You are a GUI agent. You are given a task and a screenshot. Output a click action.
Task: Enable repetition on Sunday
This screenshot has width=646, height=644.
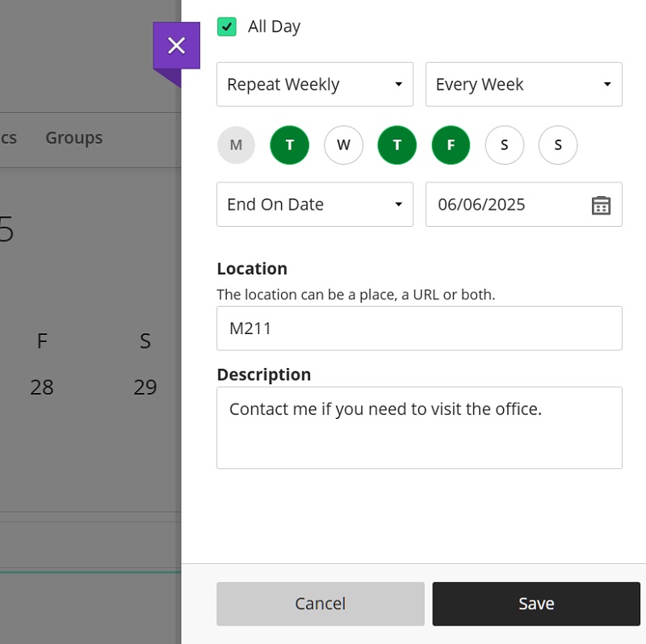click(x=558, y=144)
